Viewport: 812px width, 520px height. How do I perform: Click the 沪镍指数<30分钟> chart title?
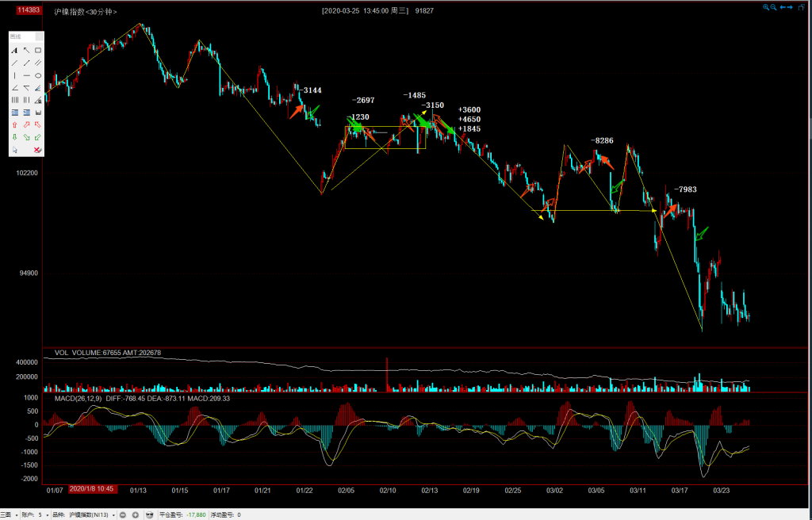pyautogui.click(x=84, y=12)
